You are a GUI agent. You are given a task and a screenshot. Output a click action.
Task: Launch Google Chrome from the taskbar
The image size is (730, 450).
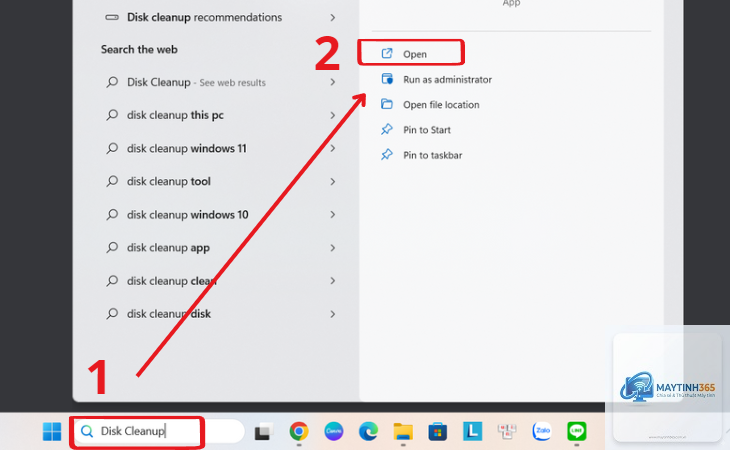299,431
